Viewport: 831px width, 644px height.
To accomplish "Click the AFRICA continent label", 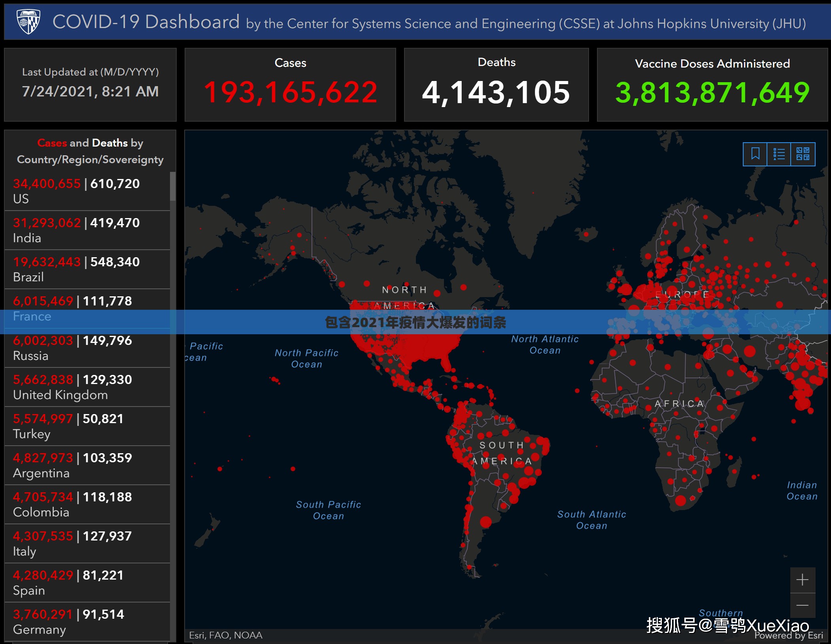I will click(x=680, y=404).
